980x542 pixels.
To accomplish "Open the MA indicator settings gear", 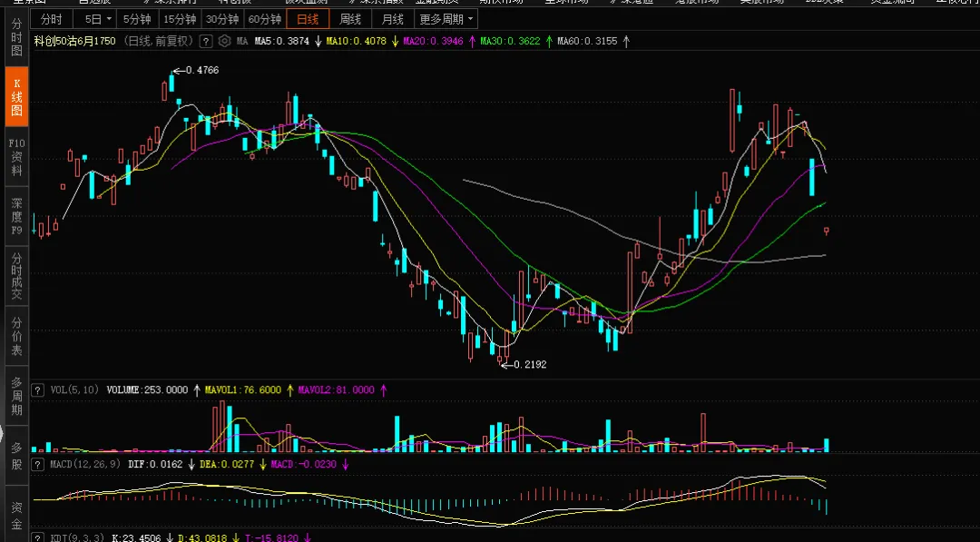I will 224,41.
